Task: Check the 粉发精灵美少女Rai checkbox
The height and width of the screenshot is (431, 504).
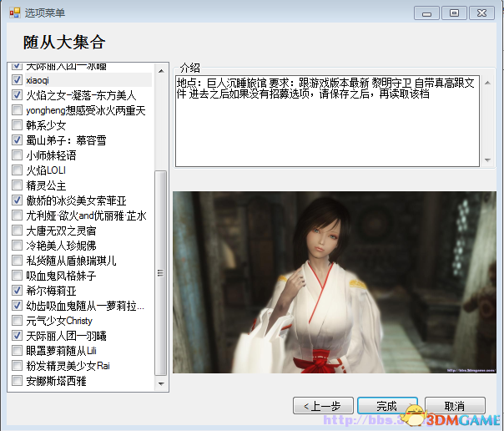Action: coord(17,365)
